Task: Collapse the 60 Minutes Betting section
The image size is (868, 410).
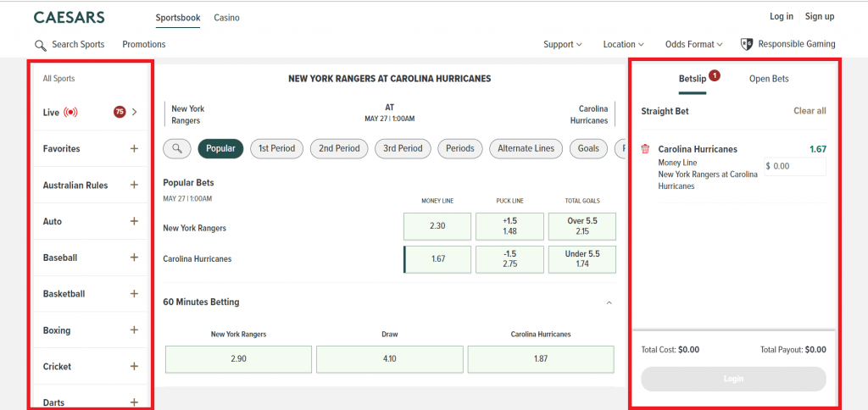Action: pos(609,302)
